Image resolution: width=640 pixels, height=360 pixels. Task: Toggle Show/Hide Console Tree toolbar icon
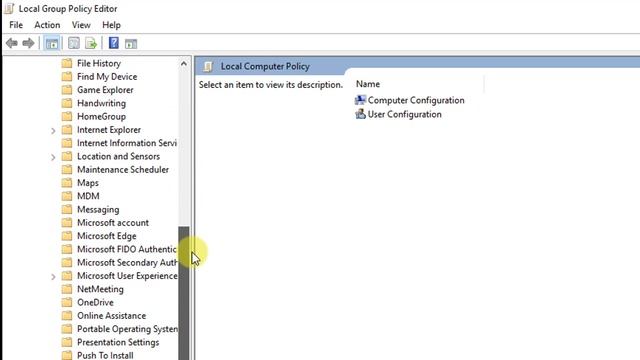[x=52, y=43]
